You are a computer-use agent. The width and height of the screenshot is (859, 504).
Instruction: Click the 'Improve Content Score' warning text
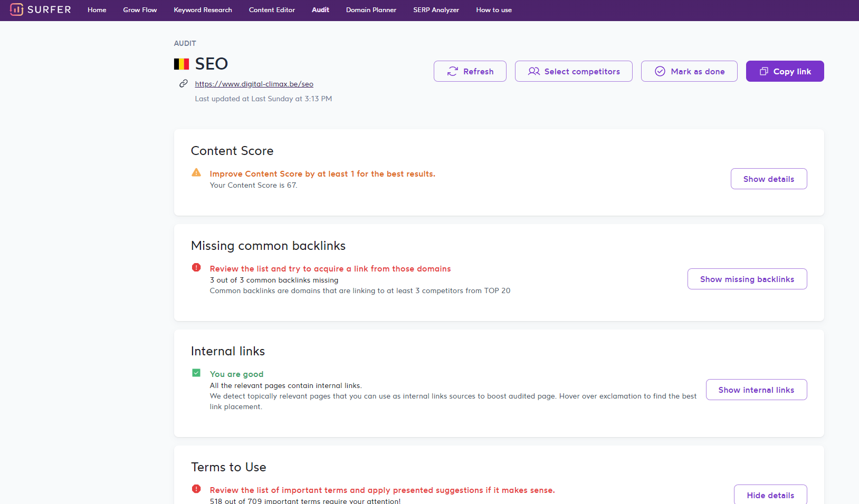click(322, 174)
